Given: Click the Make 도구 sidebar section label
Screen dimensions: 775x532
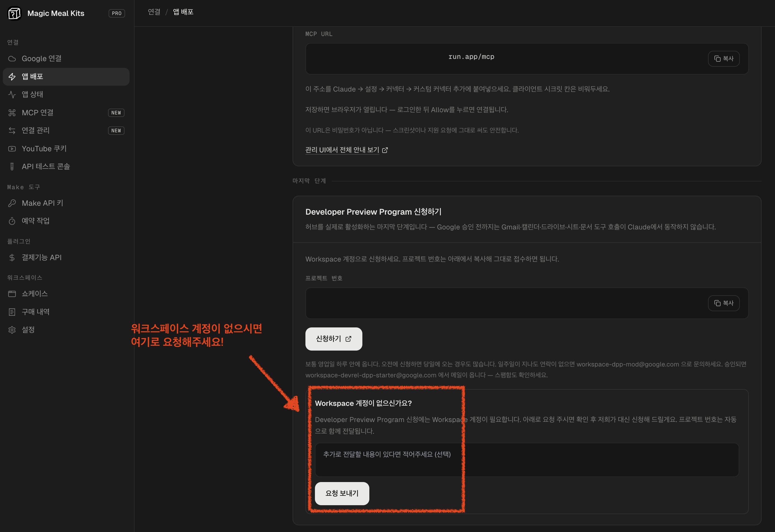Looking at the screenshot, I should pyautogui.click(x=24, y=187).
